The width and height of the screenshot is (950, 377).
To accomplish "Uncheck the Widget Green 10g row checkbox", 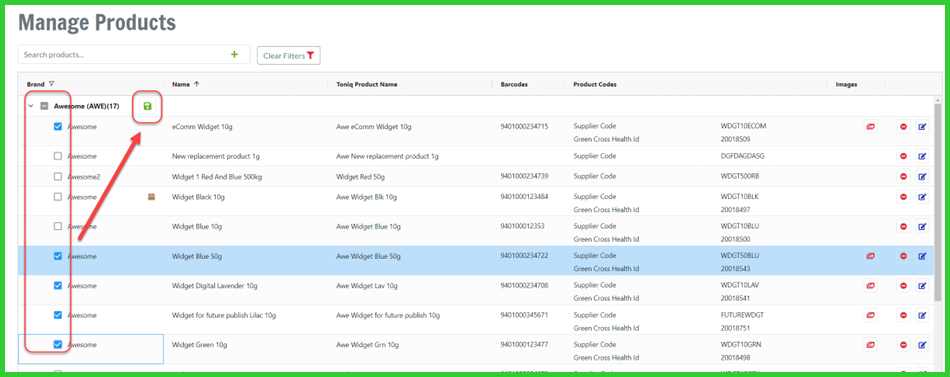I will pos(58,345).
